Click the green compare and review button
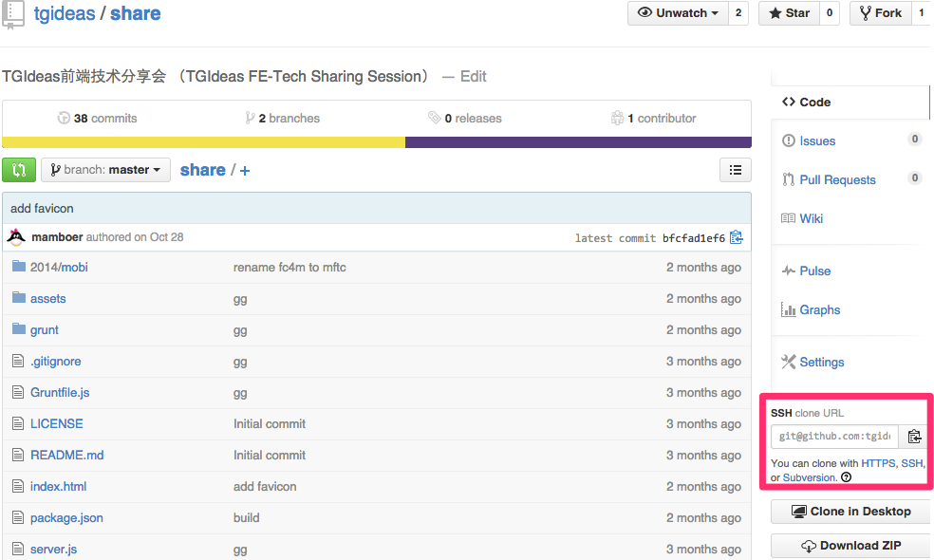 coord(19,170)
